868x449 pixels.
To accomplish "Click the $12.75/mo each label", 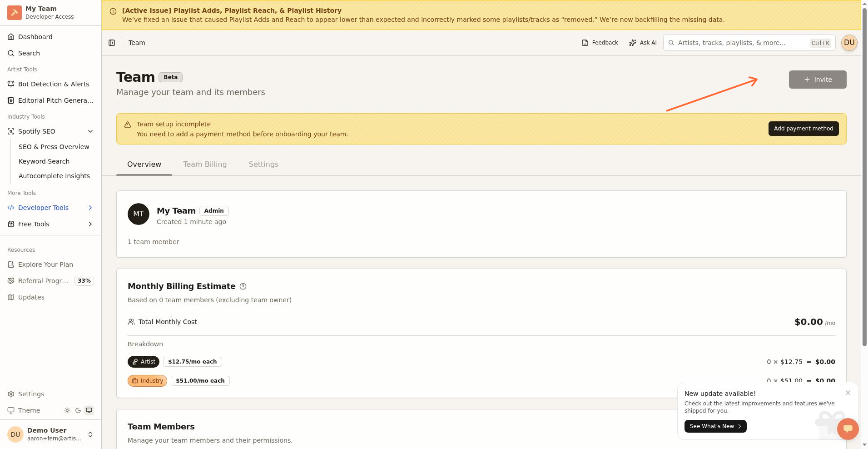I will tap(193, 362).
